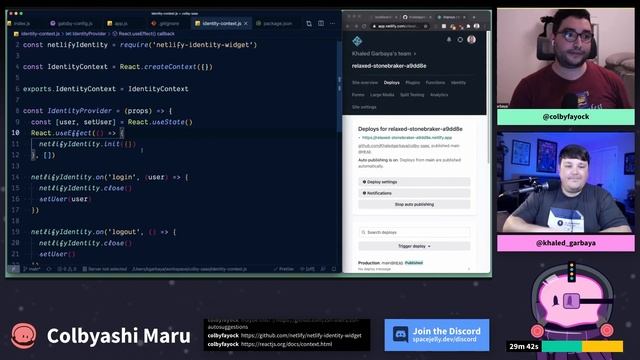Viewport: 640px width, 360px height.
Task: Open notifications bell in VS Code status bar
Action: pyautogui.click(x=334, y=269)
